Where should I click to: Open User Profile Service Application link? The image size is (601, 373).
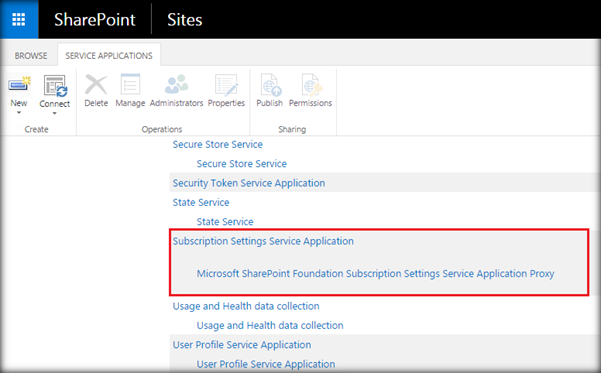pyautogui.click(x=242, y=345)
